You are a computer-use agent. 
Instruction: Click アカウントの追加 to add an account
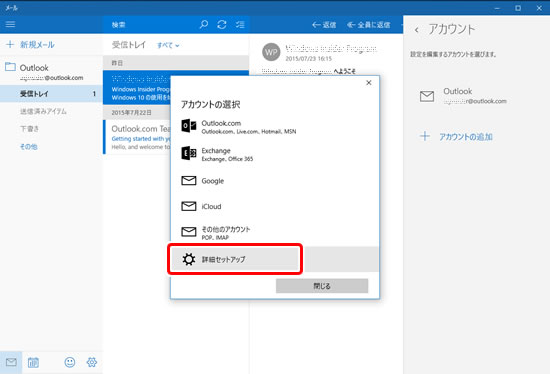[456, 136]
